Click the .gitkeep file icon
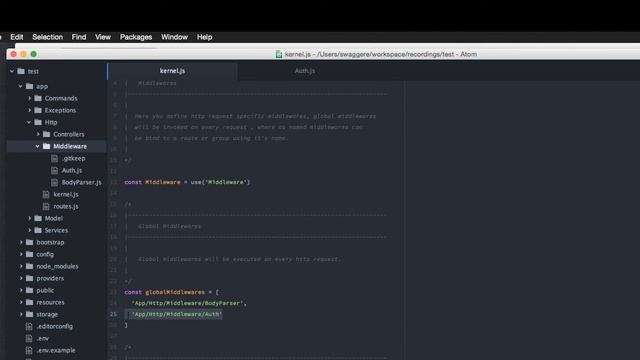The height and width of the screenshot is (360, 640). [54, 158]
